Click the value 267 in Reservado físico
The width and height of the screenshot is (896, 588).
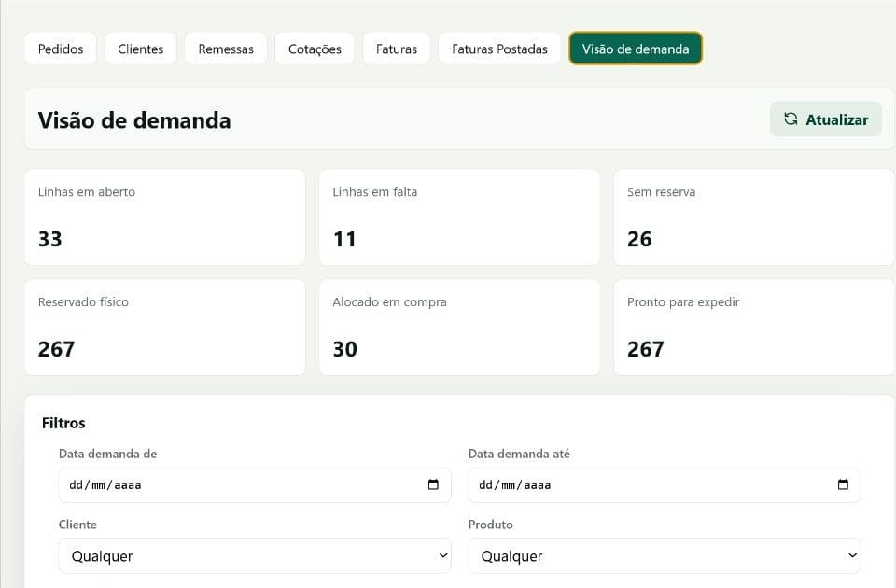pyautogui.click(x=56, y=349)
